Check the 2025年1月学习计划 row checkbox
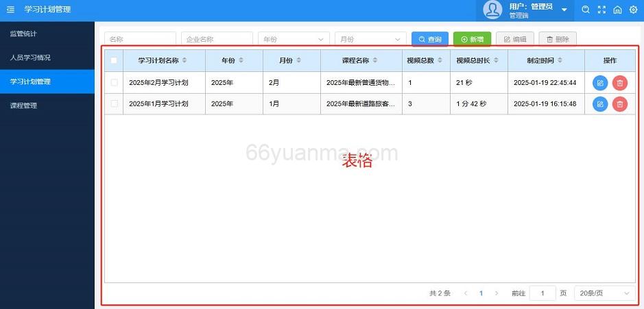Viewport: 644px width, 309px height. click(x=114, y=104)
